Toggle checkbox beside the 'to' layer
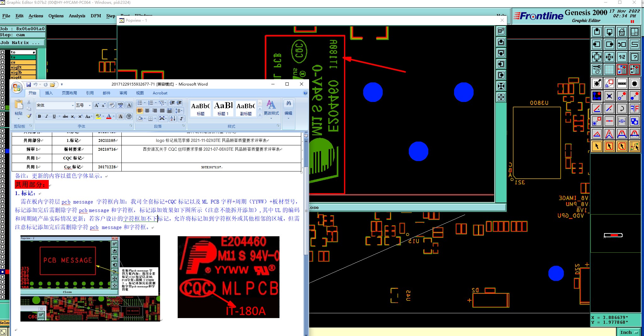 tap(3, 52)
